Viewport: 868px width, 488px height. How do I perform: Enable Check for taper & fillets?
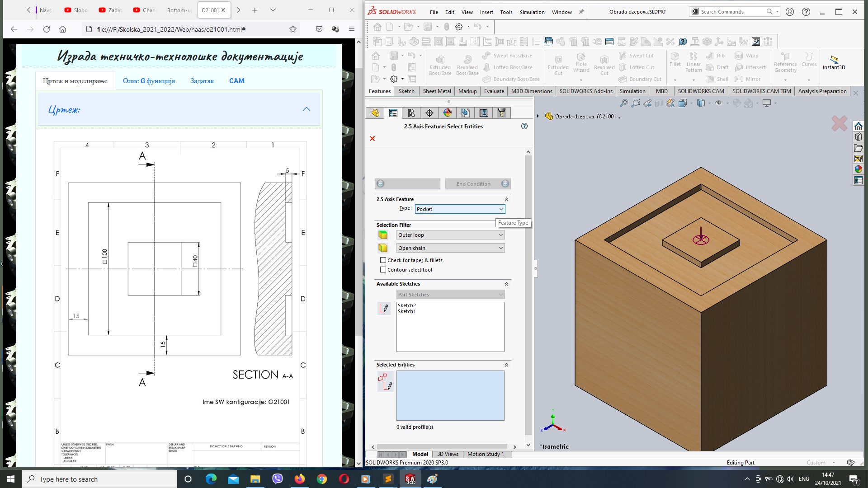click(x=383, y=260)
